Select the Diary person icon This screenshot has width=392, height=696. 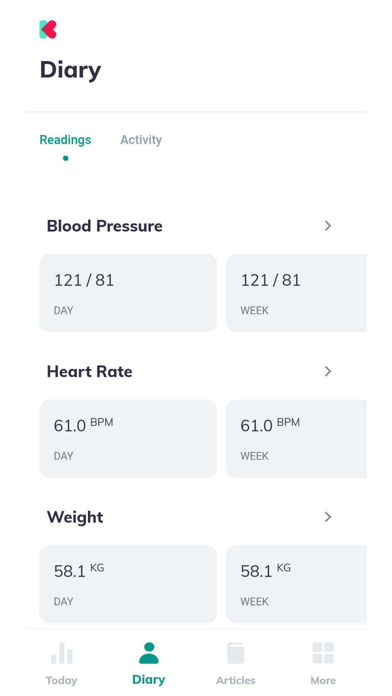point(149,653)
